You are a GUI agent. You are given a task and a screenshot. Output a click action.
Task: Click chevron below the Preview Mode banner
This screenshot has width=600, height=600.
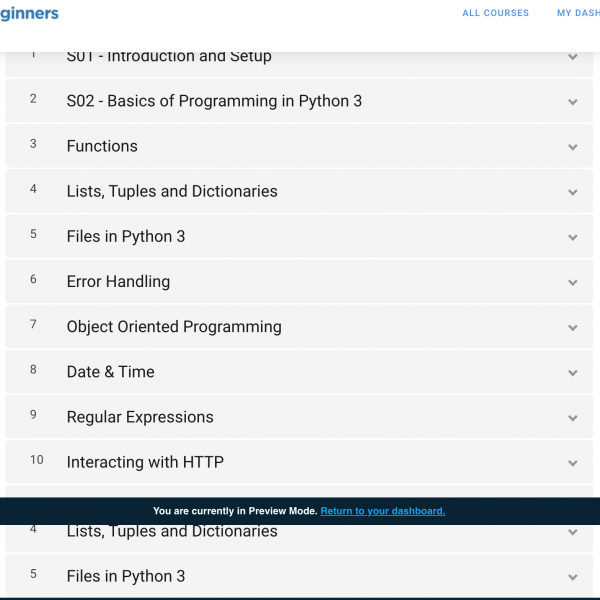[572, 532]
